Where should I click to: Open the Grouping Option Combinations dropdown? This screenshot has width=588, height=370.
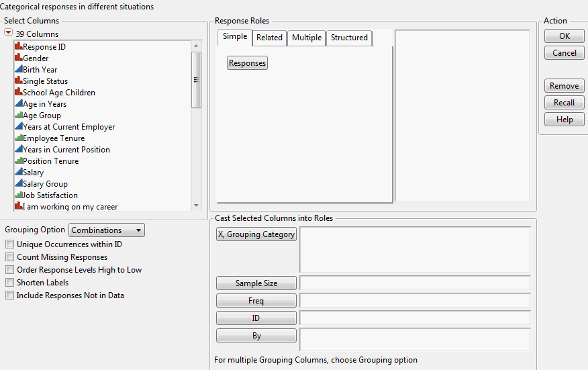pos(107,230)
